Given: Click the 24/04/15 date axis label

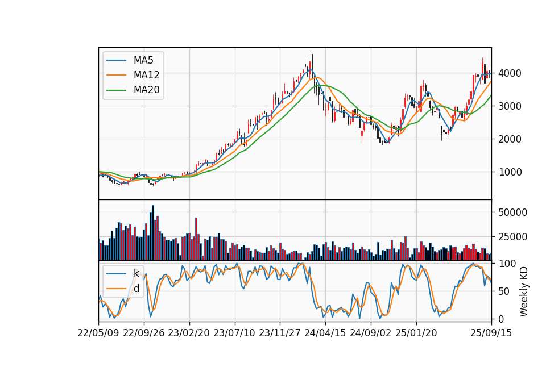Looking at the screenshot, I should (325, 333).
